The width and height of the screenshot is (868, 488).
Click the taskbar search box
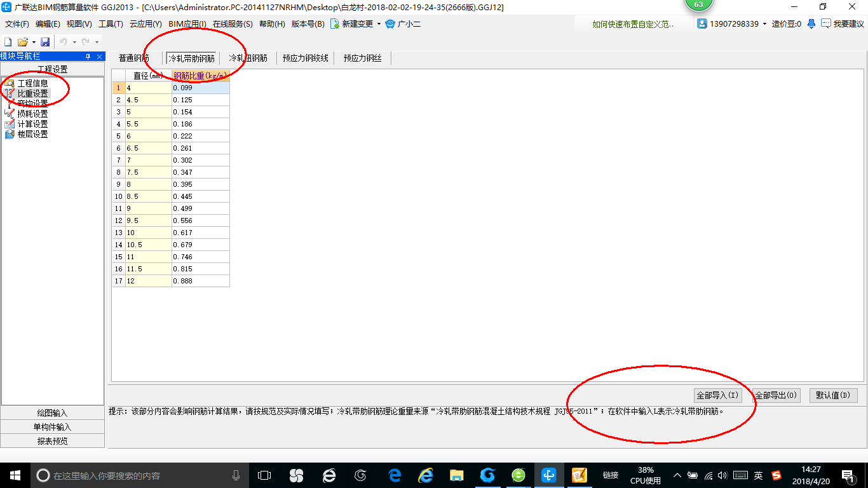(x=139, y=475)
